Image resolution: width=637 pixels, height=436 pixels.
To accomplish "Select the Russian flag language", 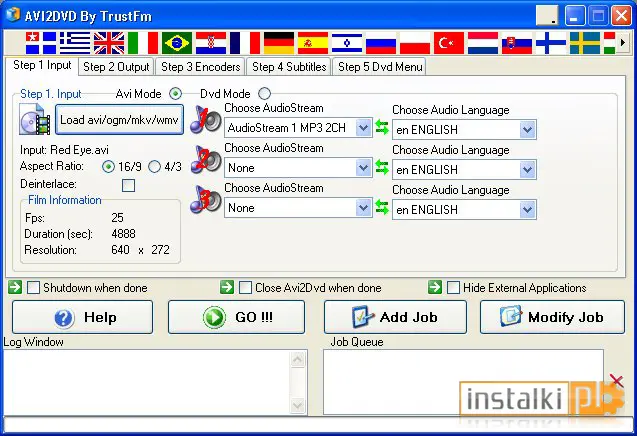I will pos(381,43).
